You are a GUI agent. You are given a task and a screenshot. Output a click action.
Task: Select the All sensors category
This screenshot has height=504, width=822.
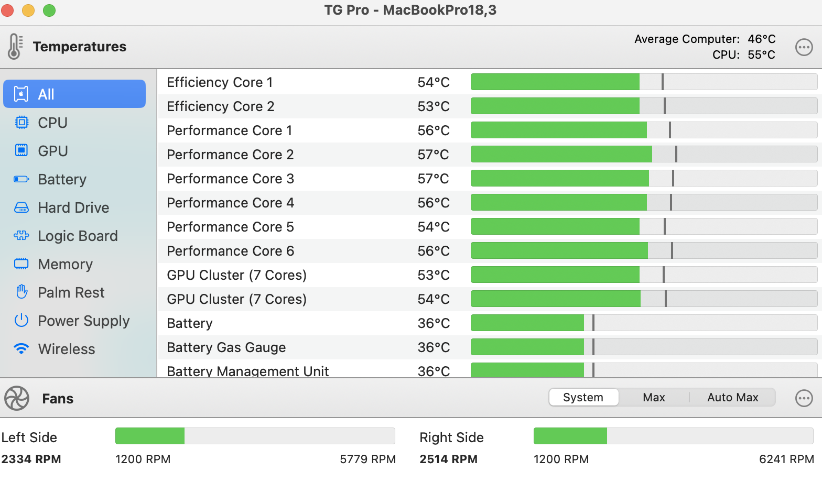coord(74,94)
